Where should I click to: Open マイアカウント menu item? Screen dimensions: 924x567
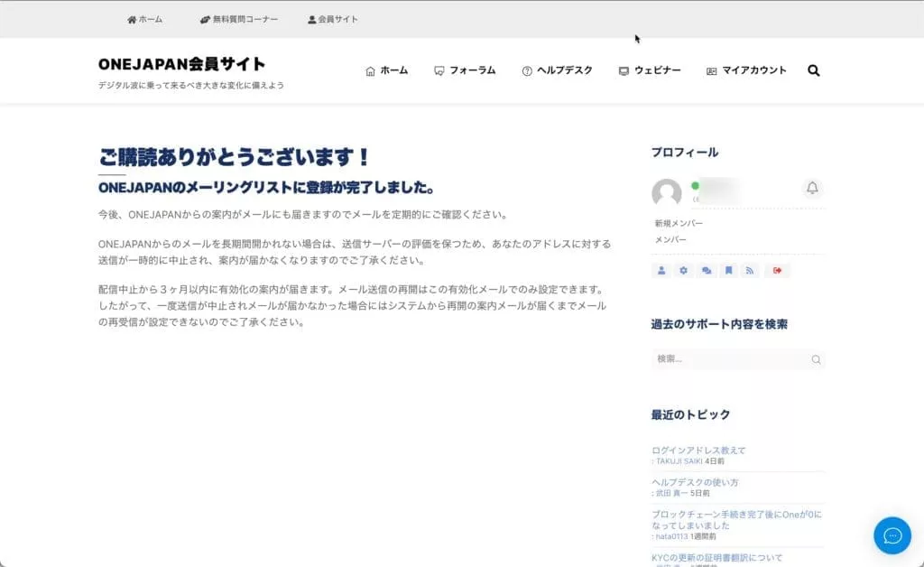[x=746, y=70]
